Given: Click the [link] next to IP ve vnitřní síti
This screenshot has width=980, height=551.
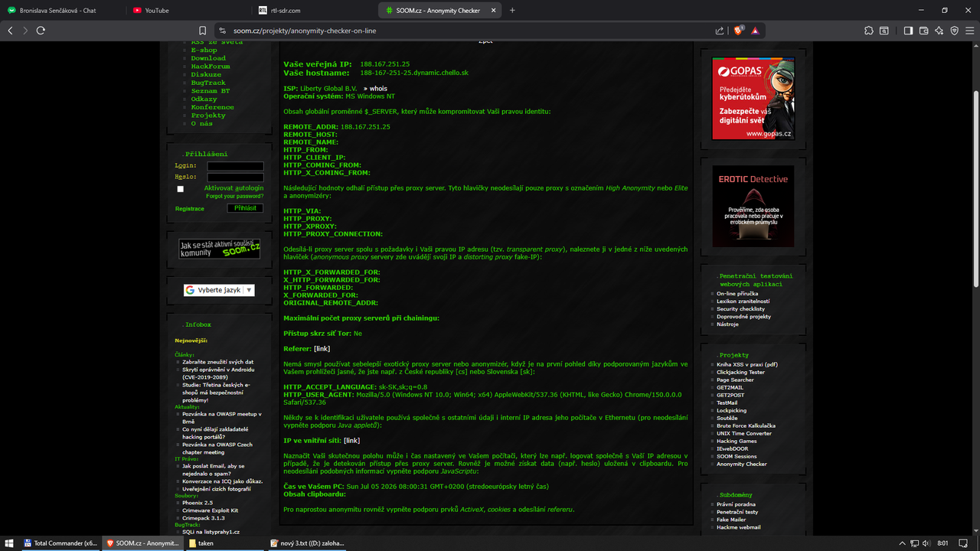Looking at the screenshot, I should pyautogui.click(x=351, y=441).
